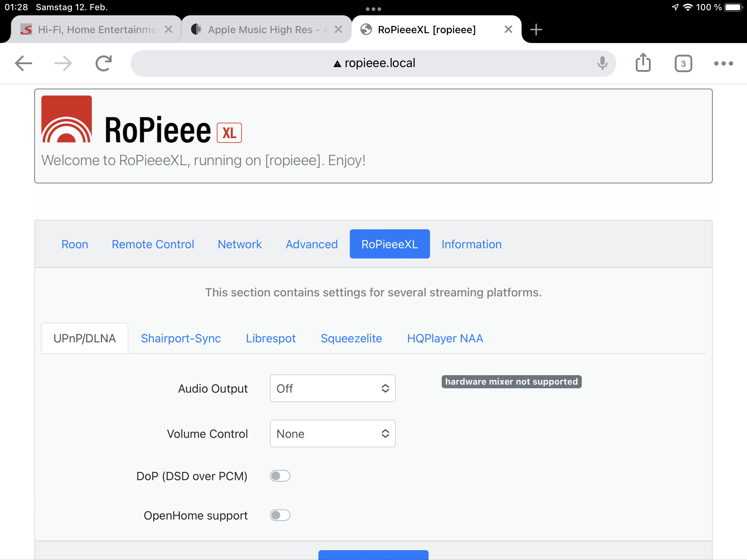
Task: Open the browser more options menu
Action: coord(723,63)
